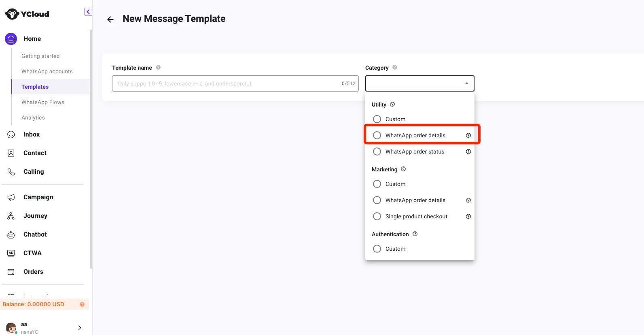Click the Balance: 0.00000 USD banner
Viewport: 644px width, 335px height.
[44, 304]
